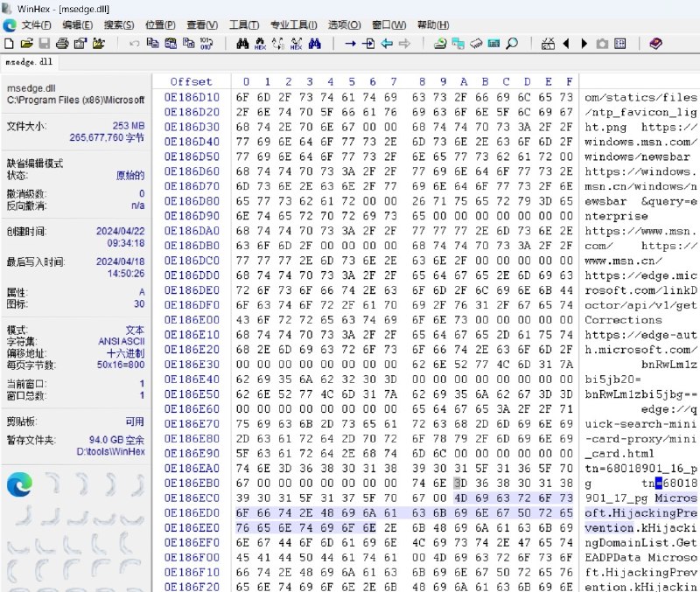Click the Replace Hex Values icon
This screenshot has width=700, height=592.
click(x=296, y=43)
